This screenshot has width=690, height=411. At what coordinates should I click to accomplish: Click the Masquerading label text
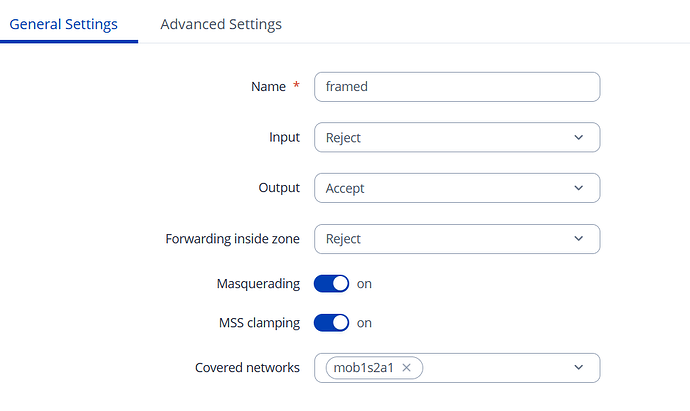(258, 283)
